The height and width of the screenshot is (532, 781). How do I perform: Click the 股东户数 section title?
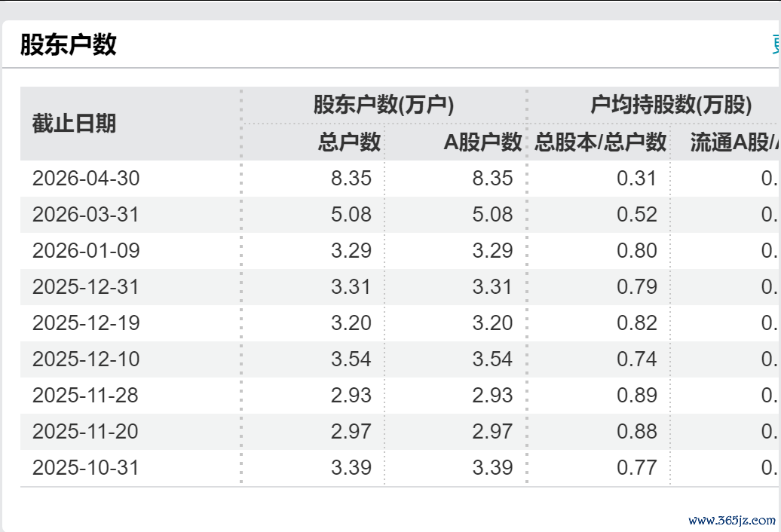(x=69, y=44)
